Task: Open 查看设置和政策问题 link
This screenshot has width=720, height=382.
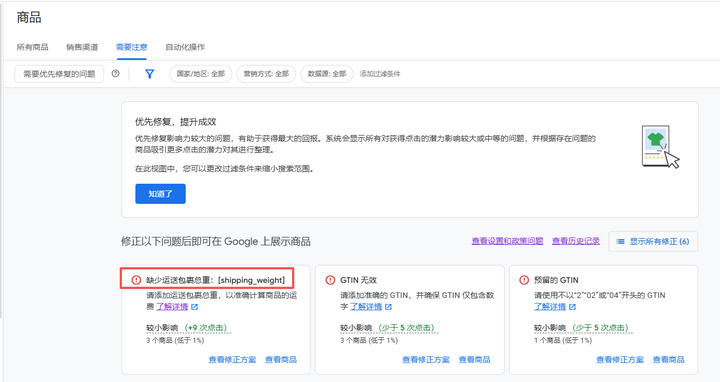Action: (x=507, y=241)
